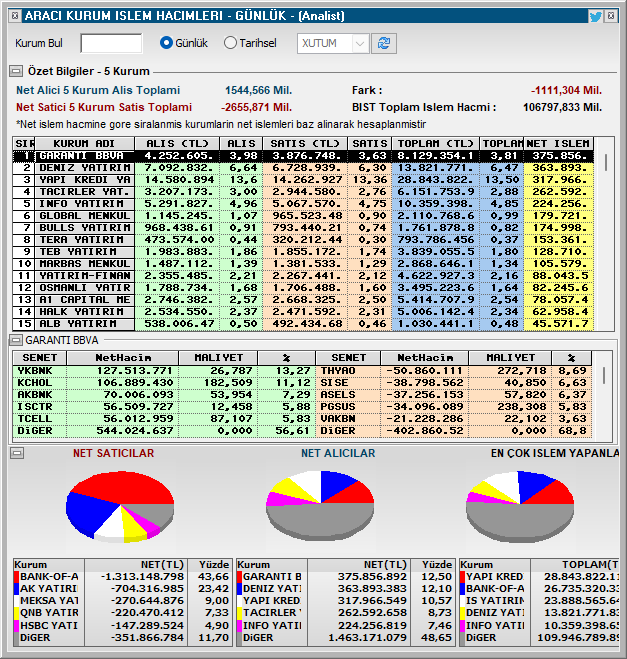
Task: Click BIST Toplam Islem Hacmi value
Action: [562, 108]
